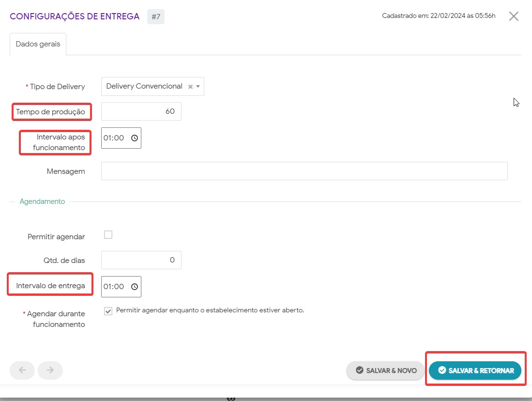Clear the Delivery Convencional selection with x

[x=190, y=87]
